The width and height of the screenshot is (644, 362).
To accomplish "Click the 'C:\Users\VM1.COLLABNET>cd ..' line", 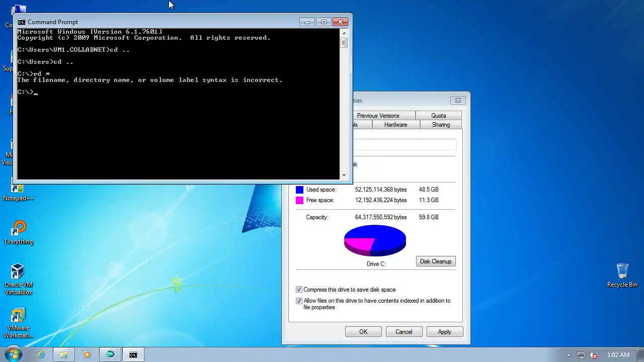I will point(73,50).
